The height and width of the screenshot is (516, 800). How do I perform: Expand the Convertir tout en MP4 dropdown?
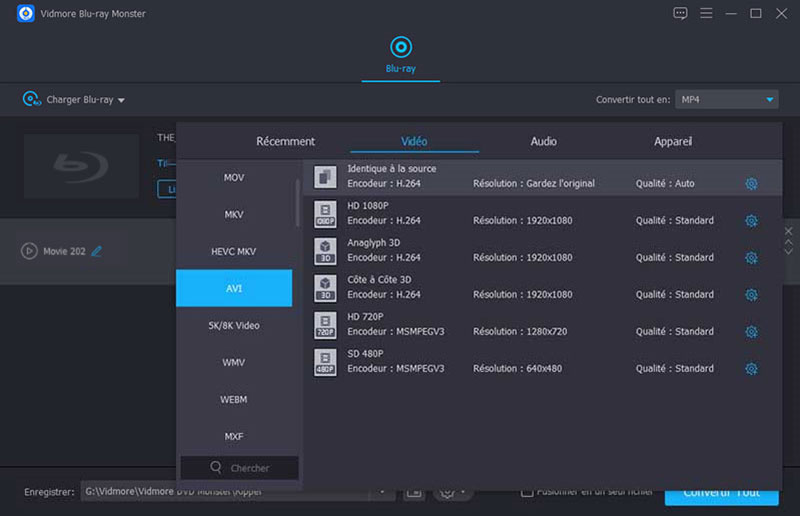tap(769, 100)
